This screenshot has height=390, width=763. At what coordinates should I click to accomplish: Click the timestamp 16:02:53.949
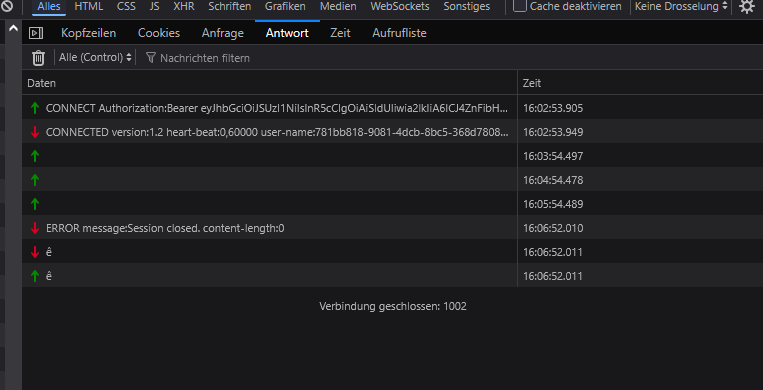553,132
